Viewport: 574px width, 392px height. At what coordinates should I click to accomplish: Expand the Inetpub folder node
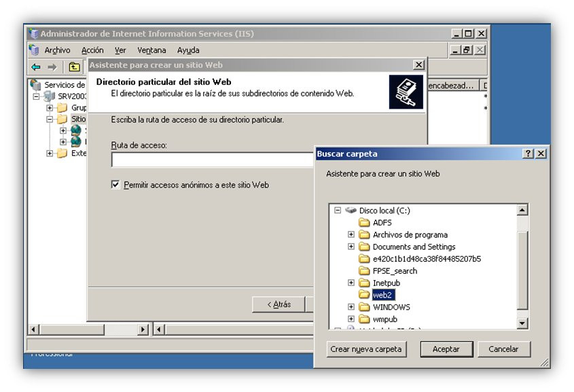coord(351,283)
